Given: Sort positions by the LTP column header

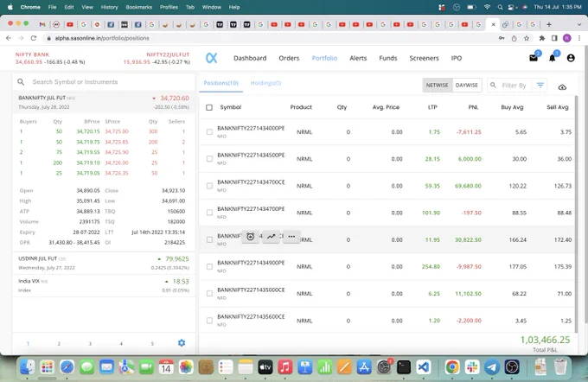Looking at the screenshot, I should 432,107.
